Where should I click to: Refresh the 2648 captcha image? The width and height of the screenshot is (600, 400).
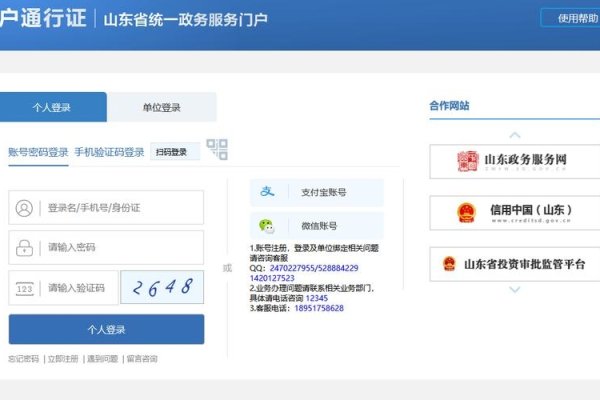click(x=162, y=287)
